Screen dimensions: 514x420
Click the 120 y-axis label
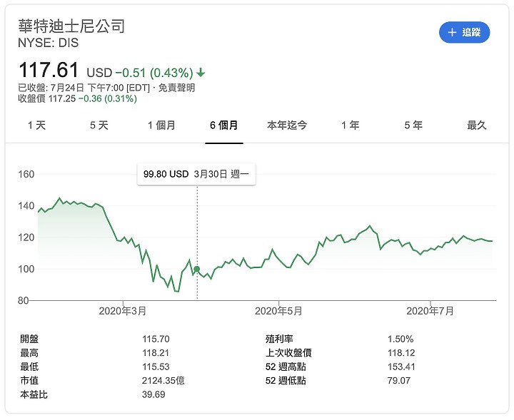pyautogui.click(x=26, y=237)
